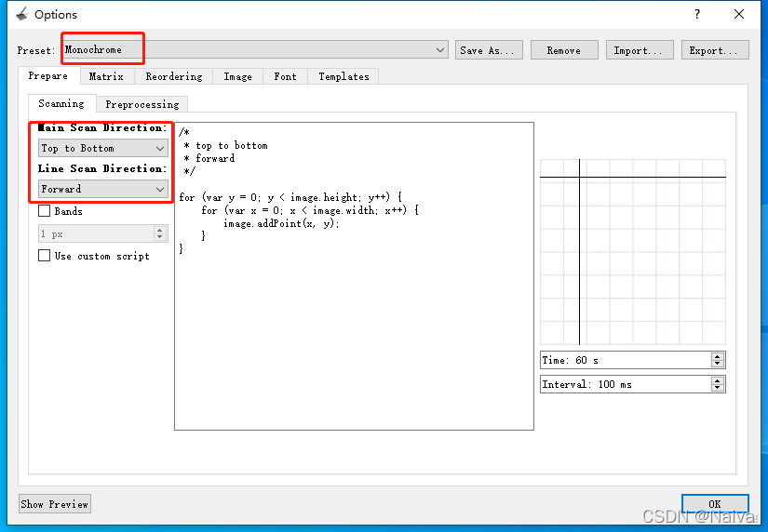Image resolution: width=768 pixels, height=532 pixels.
Task: Select the Scanning sub-tab
Action: click(x=61, y=103)
